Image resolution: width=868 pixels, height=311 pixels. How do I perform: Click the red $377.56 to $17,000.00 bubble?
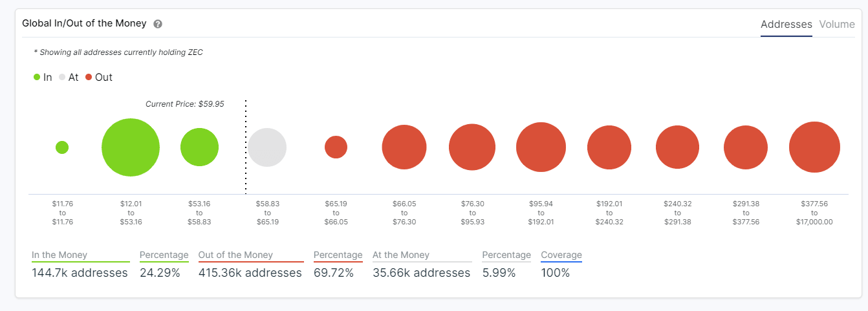814,147
